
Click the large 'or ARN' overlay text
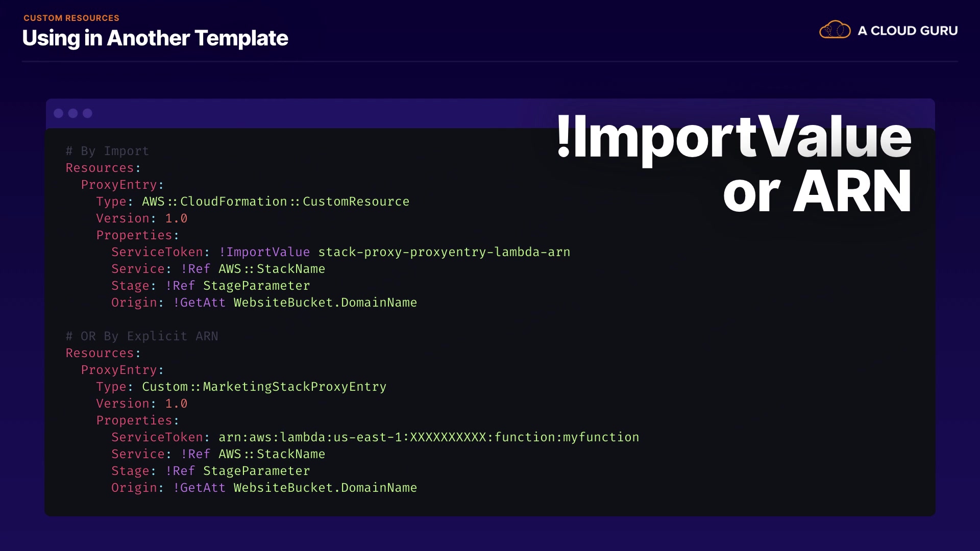pyautogui.click(x=817, y=191)
